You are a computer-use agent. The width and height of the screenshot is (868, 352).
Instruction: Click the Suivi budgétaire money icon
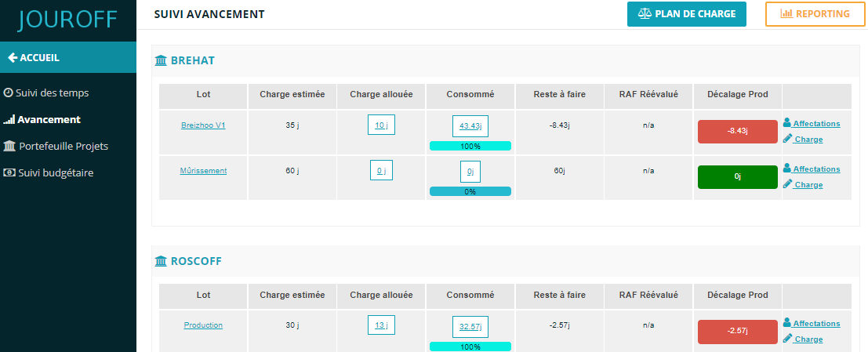[9, 172]
